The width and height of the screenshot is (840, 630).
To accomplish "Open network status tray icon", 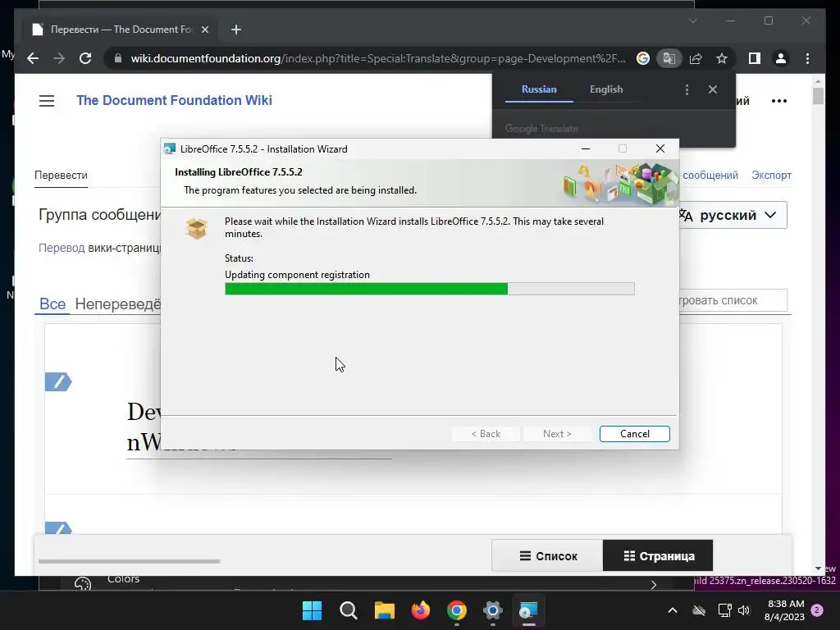I will [724, 610].
